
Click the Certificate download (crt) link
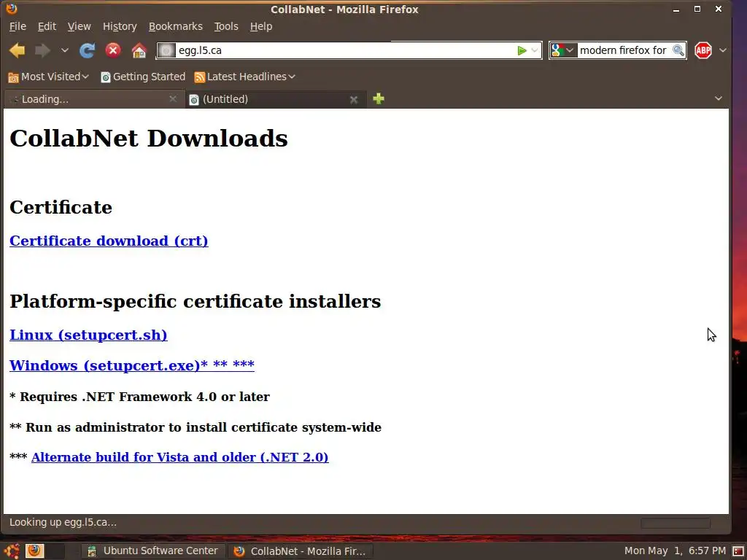click(109, 241)
